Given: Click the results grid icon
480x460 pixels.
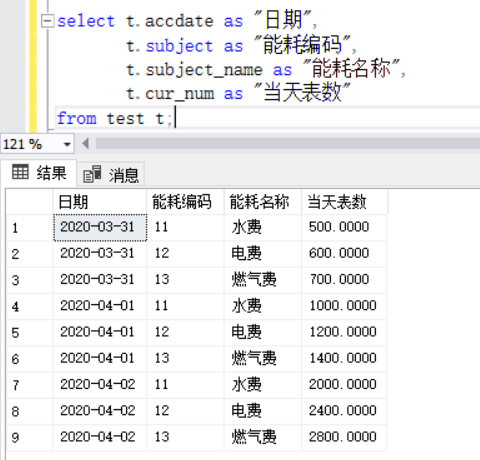Looking at the screenshot, I should point(20,172).
